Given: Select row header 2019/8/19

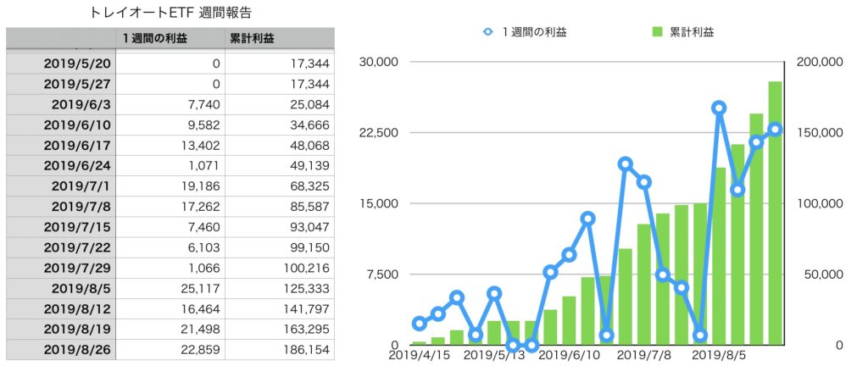Looking at the screenshot, I should (x=61, y=330).
